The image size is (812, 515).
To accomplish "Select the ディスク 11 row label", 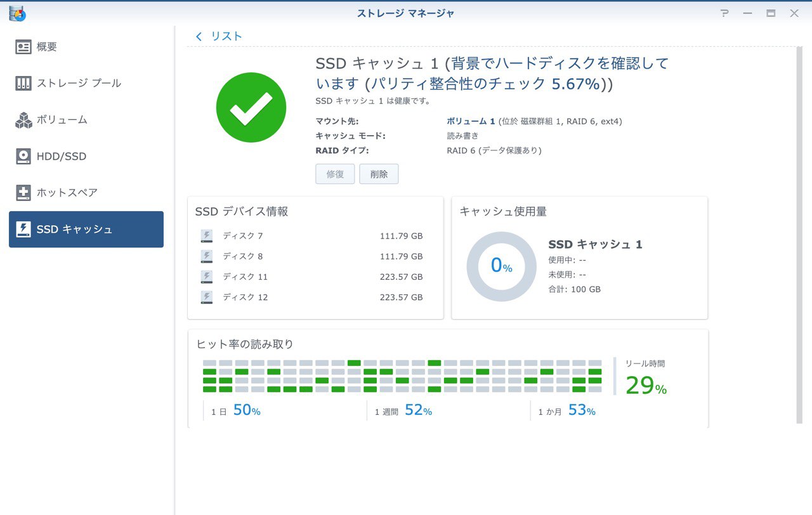I will pyautogui.click(x=245, y=277).
